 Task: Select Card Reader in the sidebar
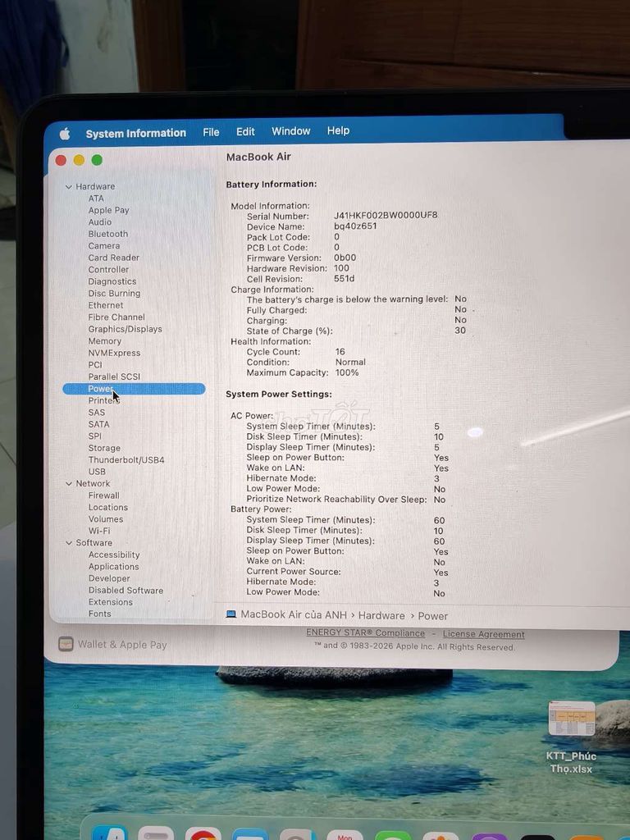(113, 258)
